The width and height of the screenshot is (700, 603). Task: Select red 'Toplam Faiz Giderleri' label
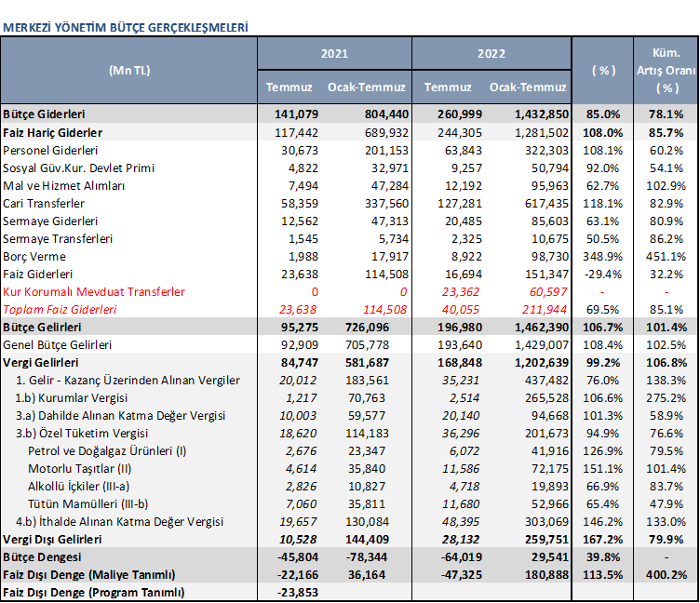tap(60, 310)
